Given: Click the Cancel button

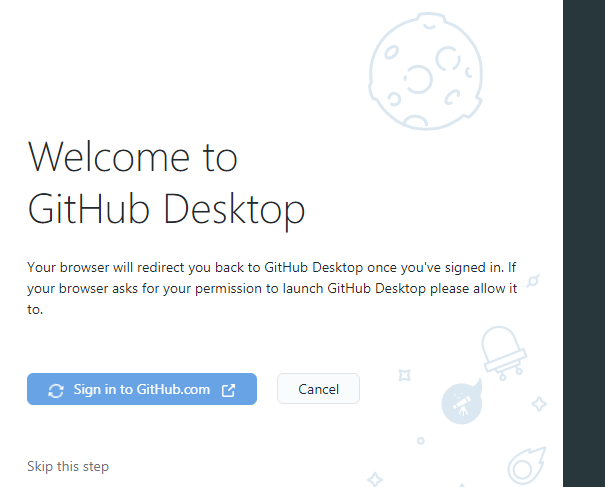Looking at the screenshot, I should 318,389.
